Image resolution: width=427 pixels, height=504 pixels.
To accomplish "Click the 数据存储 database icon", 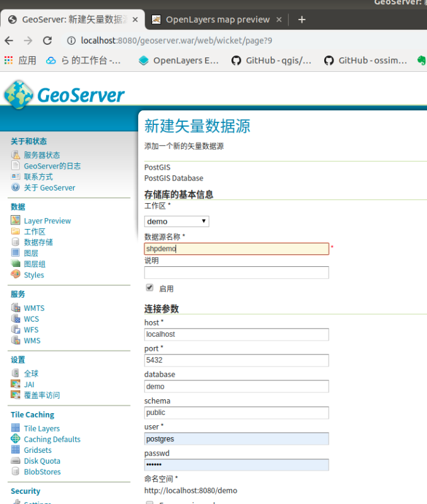I will pos(16,242).
